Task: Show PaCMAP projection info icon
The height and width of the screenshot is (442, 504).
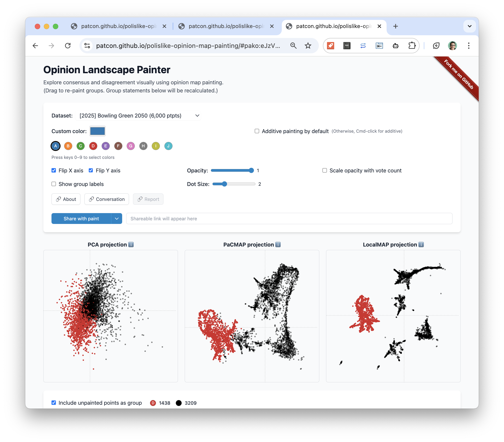Action: click(278, 245)
